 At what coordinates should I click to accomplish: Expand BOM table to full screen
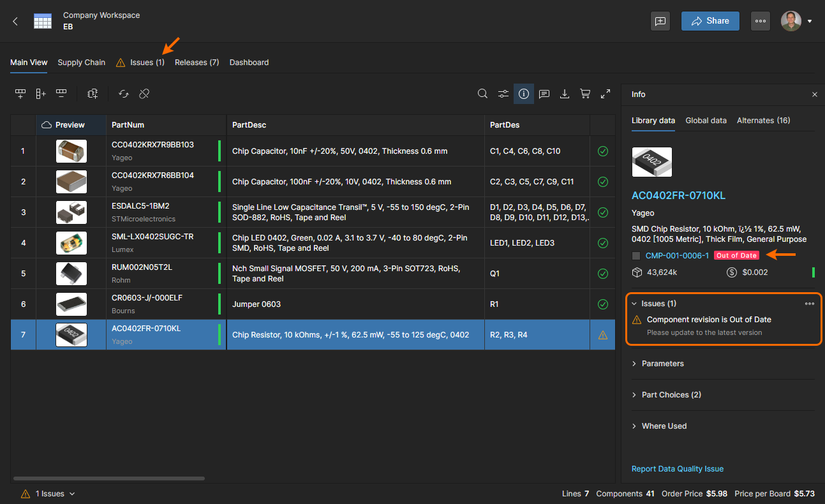(x=606, y=94)
